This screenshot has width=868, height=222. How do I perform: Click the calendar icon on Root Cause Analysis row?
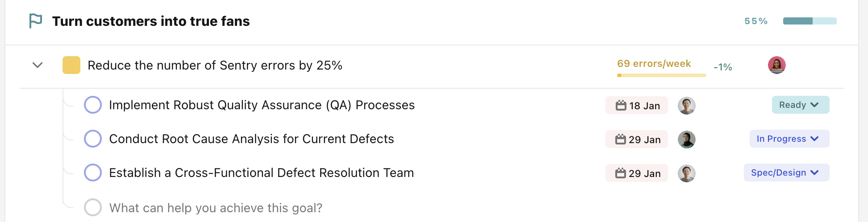620,140
